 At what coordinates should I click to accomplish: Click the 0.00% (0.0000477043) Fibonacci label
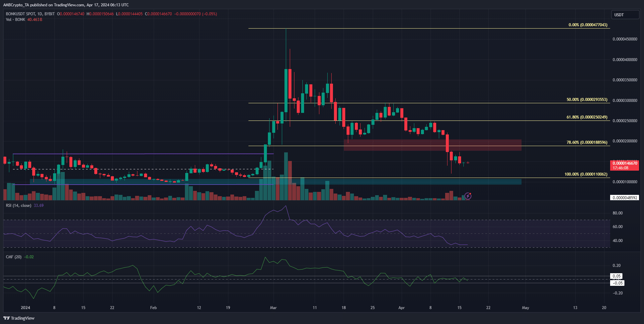click(588, 25)
